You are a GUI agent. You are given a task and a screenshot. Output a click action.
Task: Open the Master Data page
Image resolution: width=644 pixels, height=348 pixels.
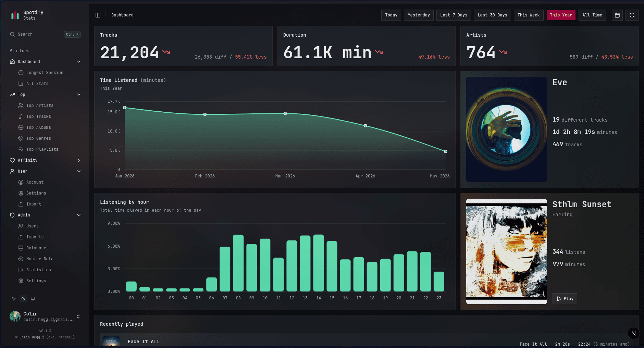coord(40,259)
